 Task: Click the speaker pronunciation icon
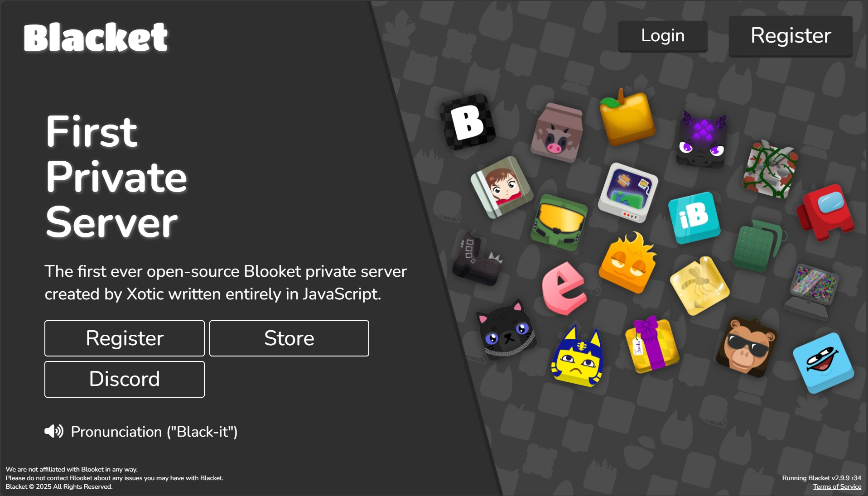click(54, 431)
